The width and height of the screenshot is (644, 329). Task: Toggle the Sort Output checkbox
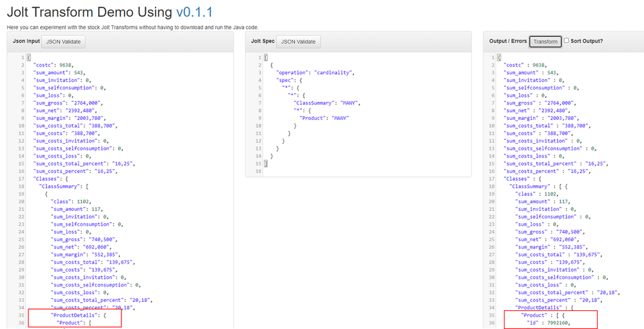(x=567, y=41)
